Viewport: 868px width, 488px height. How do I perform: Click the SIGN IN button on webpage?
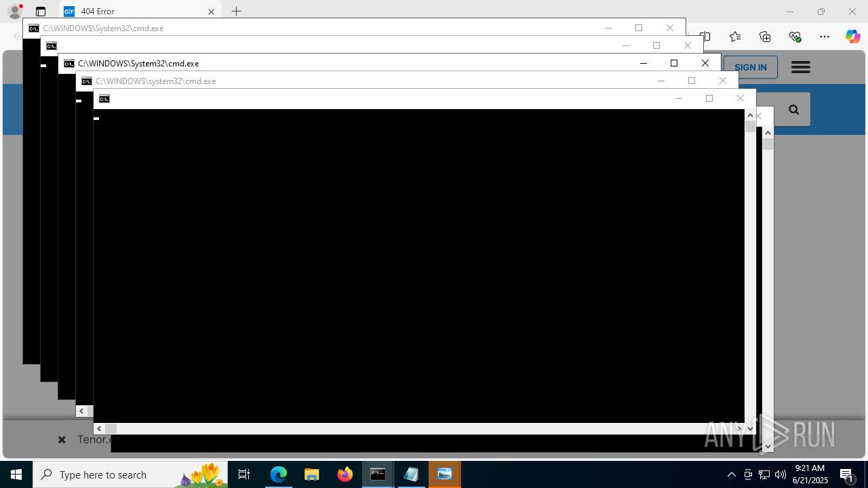point(751,67)
